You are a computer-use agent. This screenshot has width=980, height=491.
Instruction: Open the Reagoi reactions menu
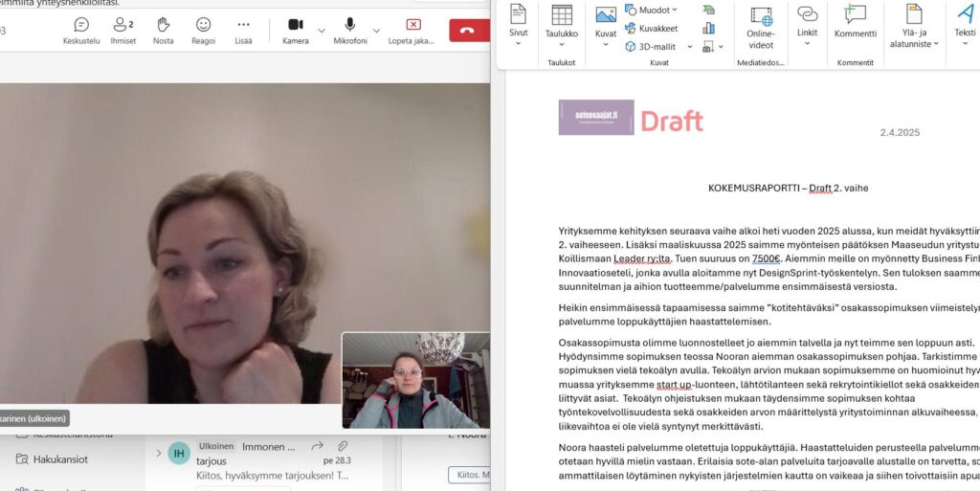(203, 31)
